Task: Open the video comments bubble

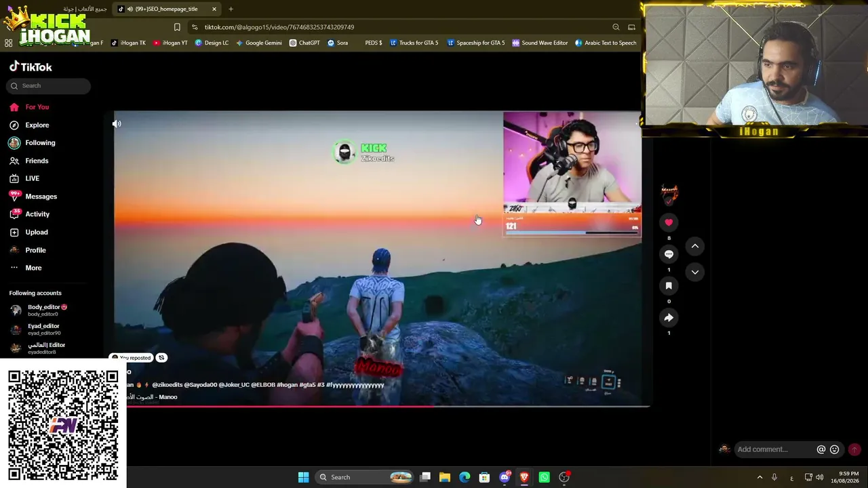Action: 669,254
